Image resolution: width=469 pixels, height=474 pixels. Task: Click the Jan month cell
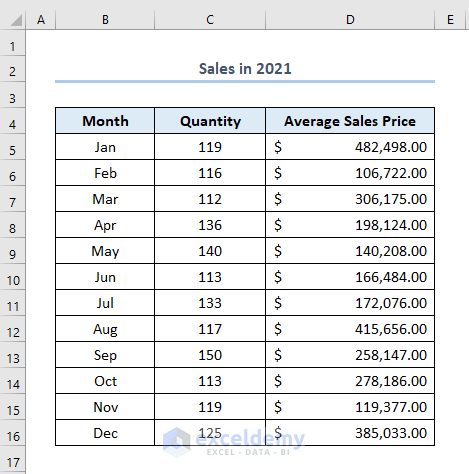tap(105, 147)
